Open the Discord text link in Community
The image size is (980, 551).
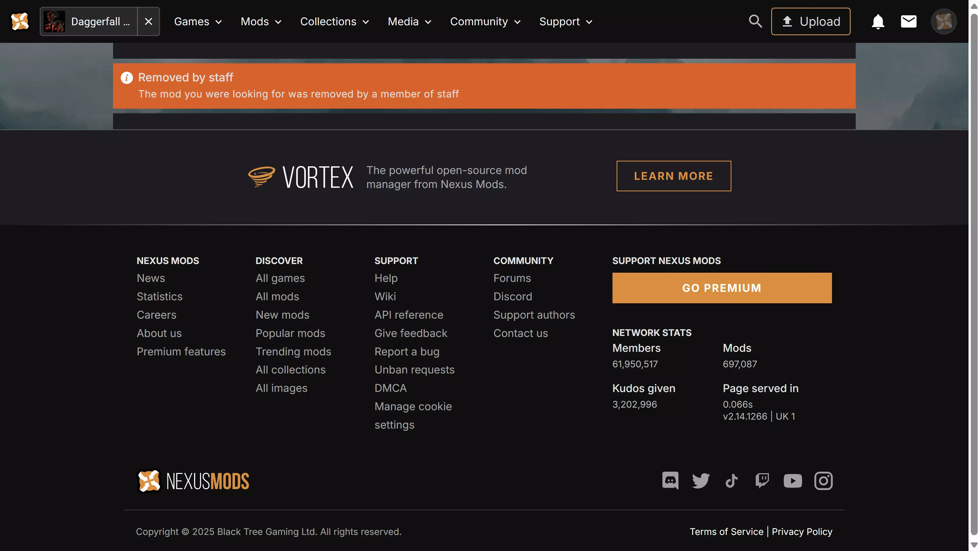tap(512, 296)
